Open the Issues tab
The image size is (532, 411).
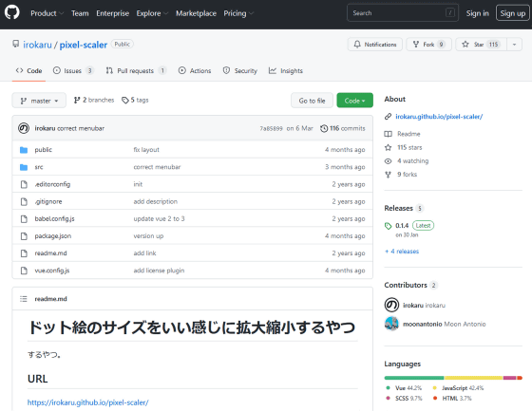[73, 70]
